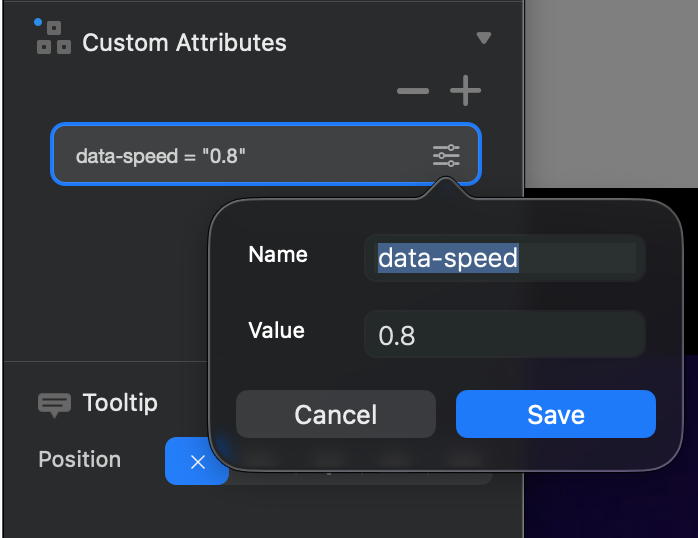Click the blue modified-indicator dot
This screenshot has height=538, width=698.
pos(38,22)
